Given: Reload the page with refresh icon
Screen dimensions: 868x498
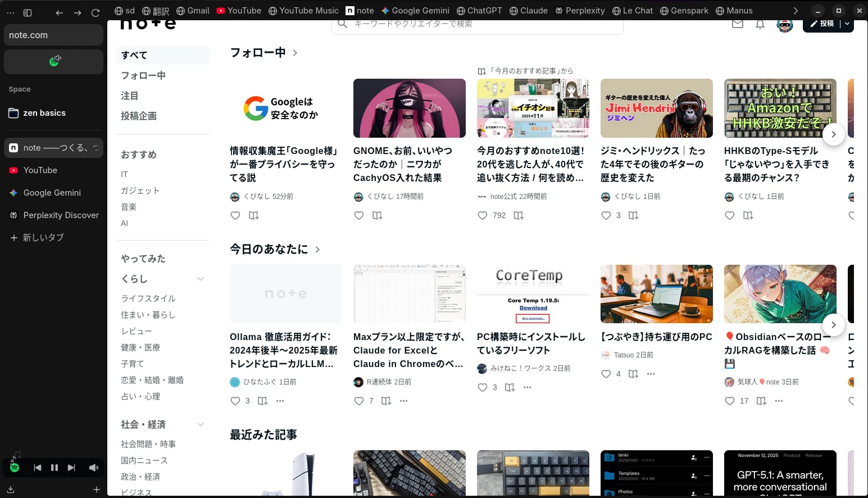Looking at the screenshot, I should coord(96,12).
